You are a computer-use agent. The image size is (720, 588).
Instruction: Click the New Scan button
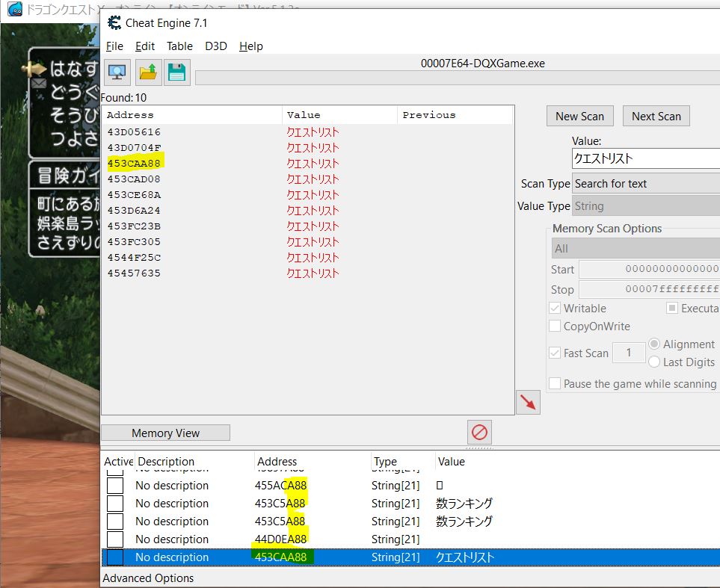579,116
